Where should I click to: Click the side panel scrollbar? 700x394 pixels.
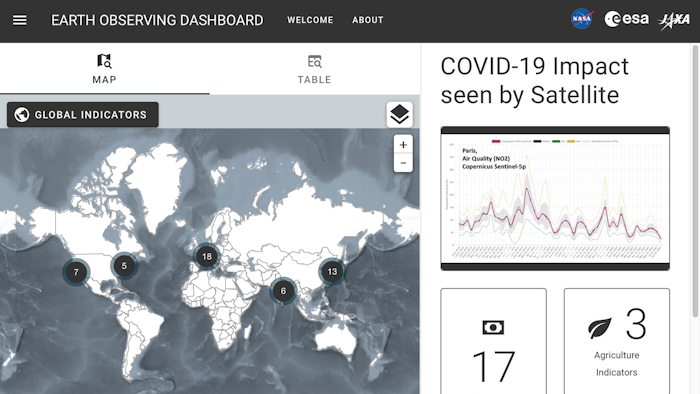point(696,181)
